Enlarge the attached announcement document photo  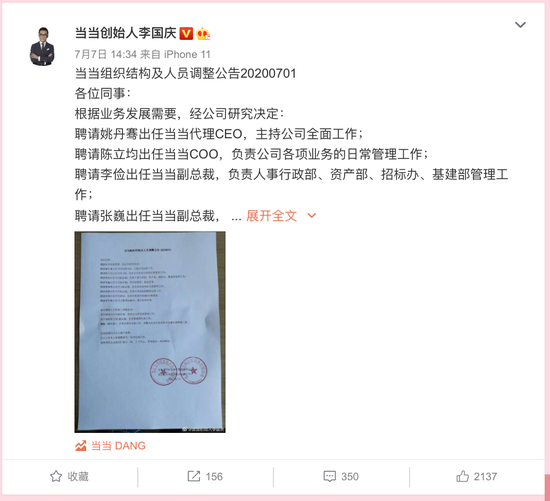150,332
